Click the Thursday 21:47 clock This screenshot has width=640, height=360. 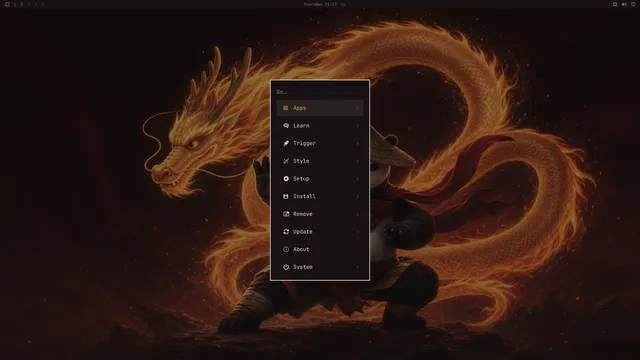[x=320, y=4]
